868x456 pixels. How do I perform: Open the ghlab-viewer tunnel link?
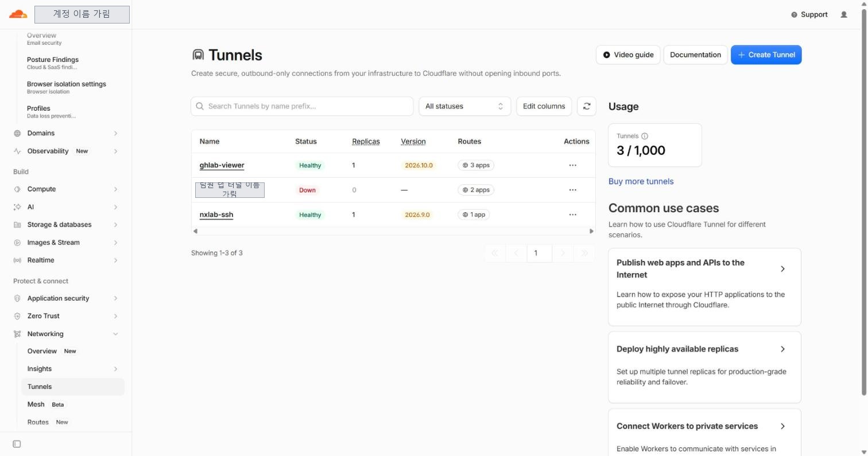point(222,165)
